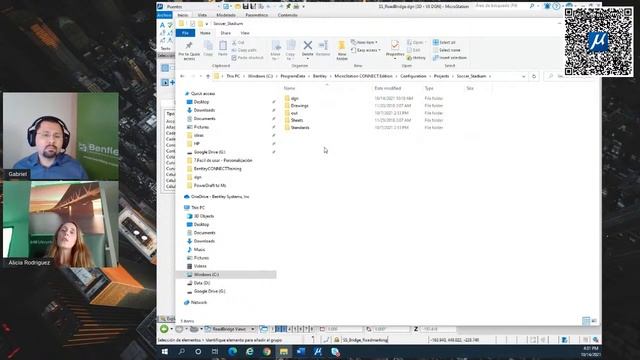This screenshot has height=360, width=640.
Task: Click the Properties checkmark icon
Action: pyautogui.click(x=395, y=45)
